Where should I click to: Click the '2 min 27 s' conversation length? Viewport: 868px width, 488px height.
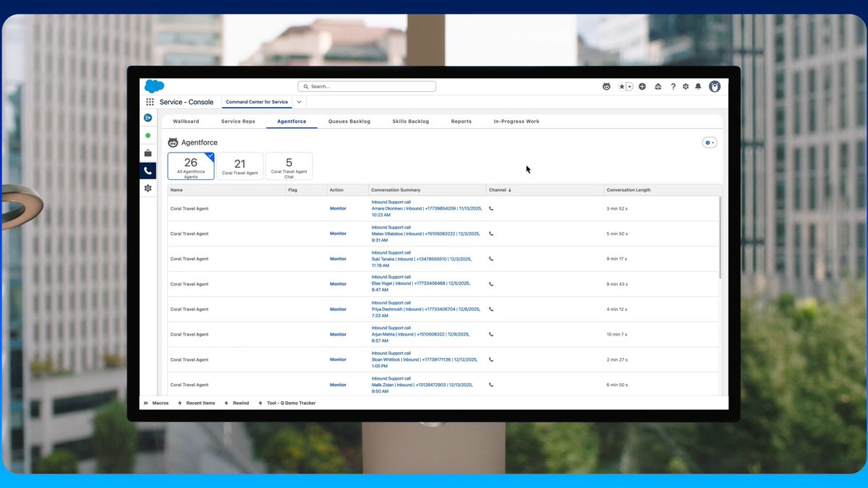pyautogui.click(x=617, y=359)
